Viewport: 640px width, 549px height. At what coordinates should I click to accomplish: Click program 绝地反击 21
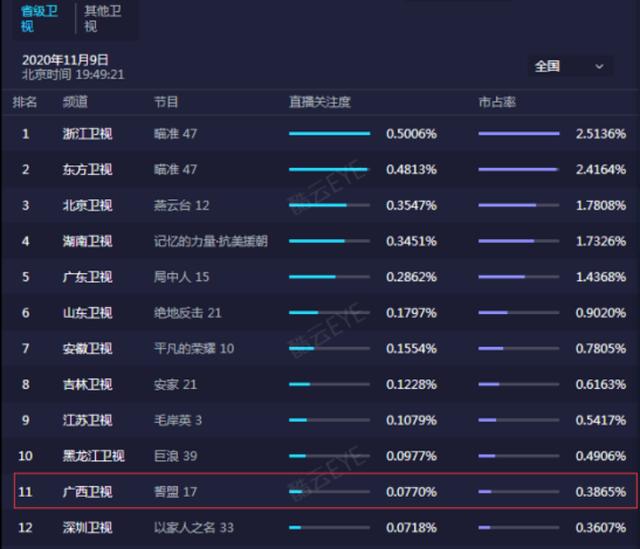[188, 313]
